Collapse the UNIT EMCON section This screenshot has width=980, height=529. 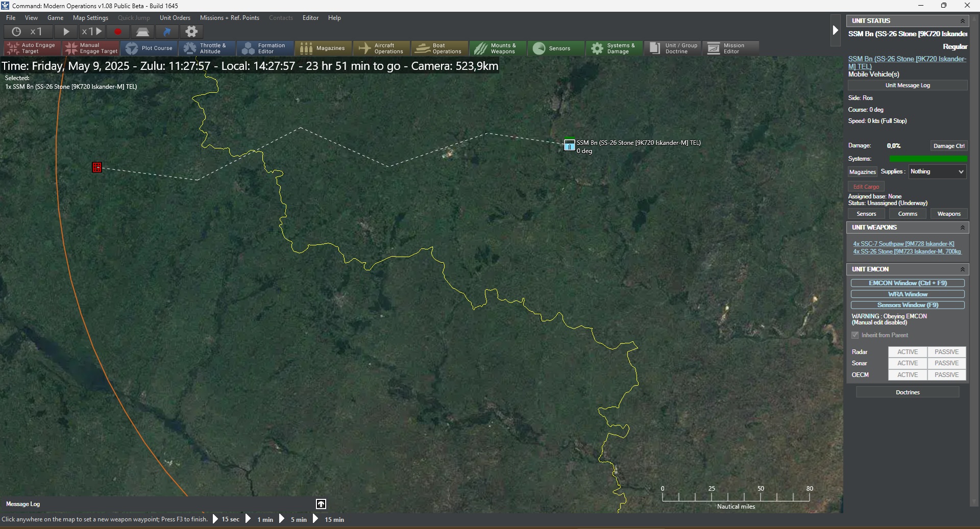point(963,269)
